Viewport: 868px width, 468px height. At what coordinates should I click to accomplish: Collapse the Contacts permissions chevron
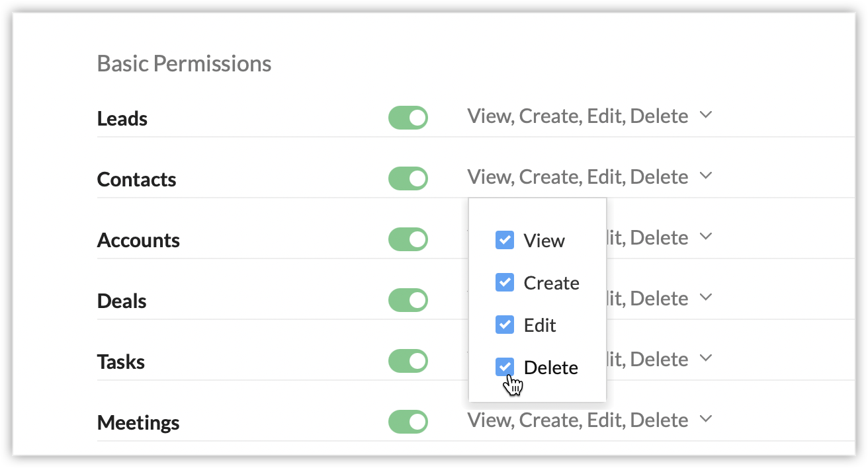point(706,176)
